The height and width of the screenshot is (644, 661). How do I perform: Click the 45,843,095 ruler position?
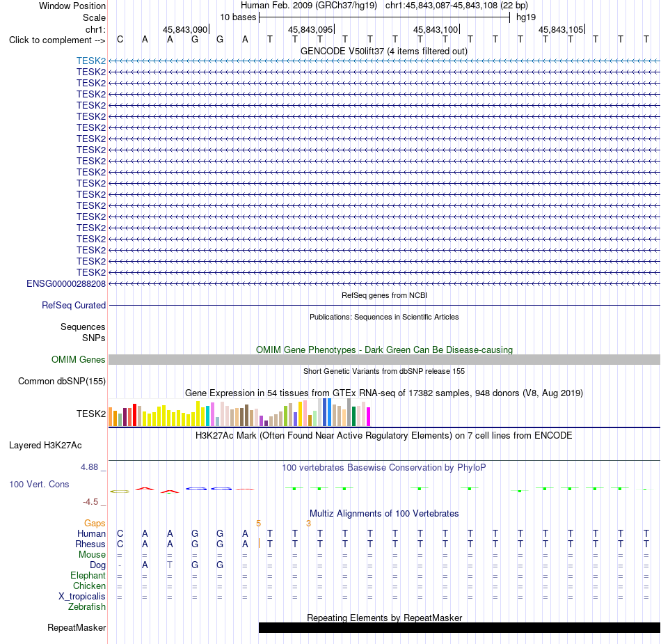(x=311, y=29)
